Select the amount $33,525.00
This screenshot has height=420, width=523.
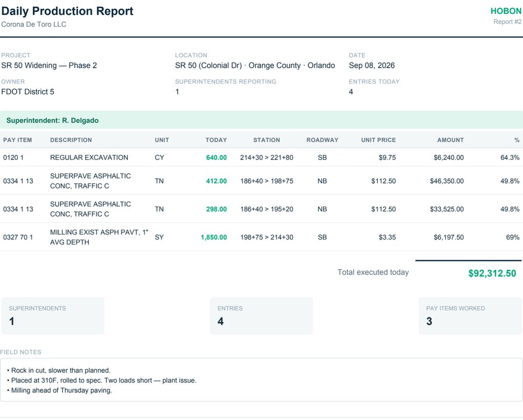447,209
